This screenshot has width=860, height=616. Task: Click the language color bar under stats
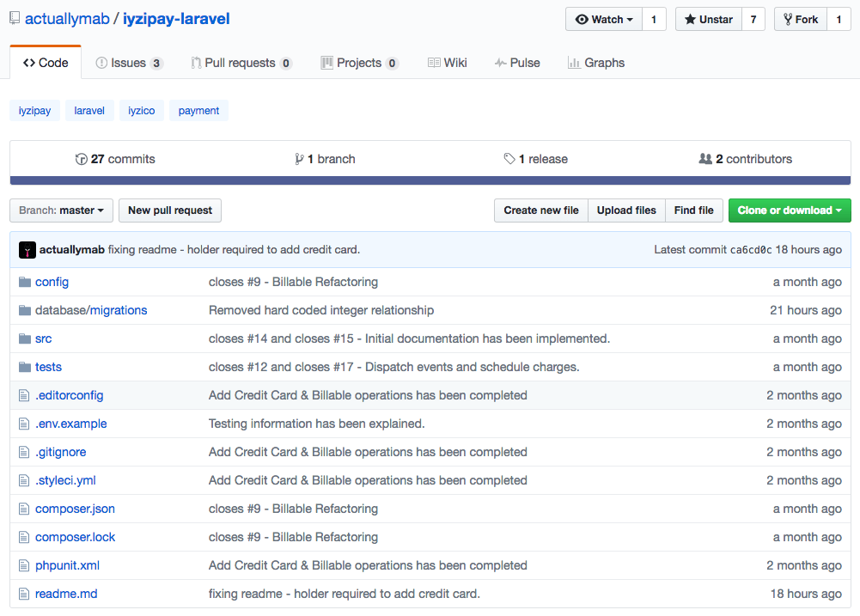[430, 180]
